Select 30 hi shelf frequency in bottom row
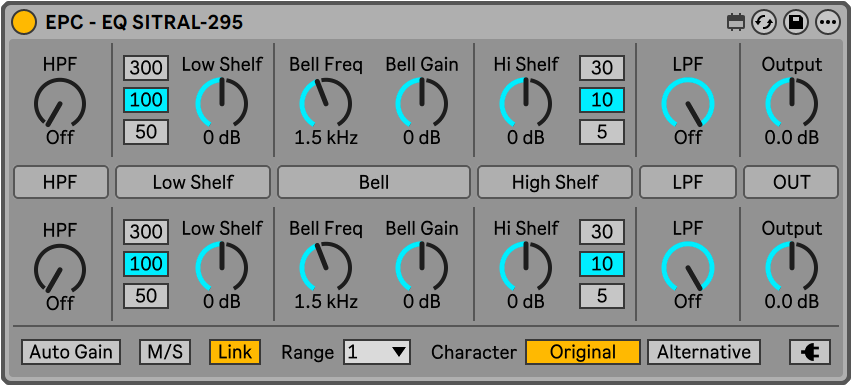852x386 pixels. click(x=602, y=232)
